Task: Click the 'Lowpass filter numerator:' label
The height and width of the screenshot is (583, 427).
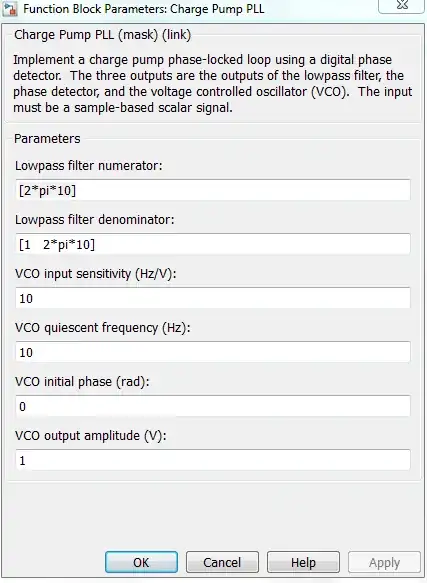Action: click(89, 165)
